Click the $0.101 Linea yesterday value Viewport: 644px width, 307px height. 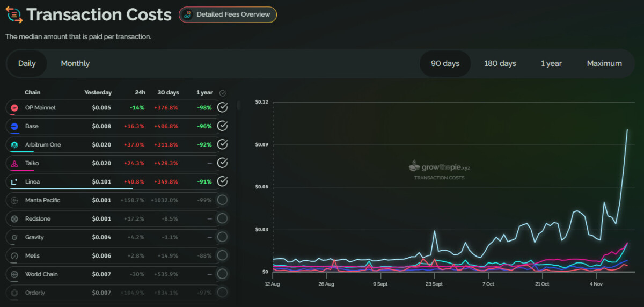tap(101, 182)
